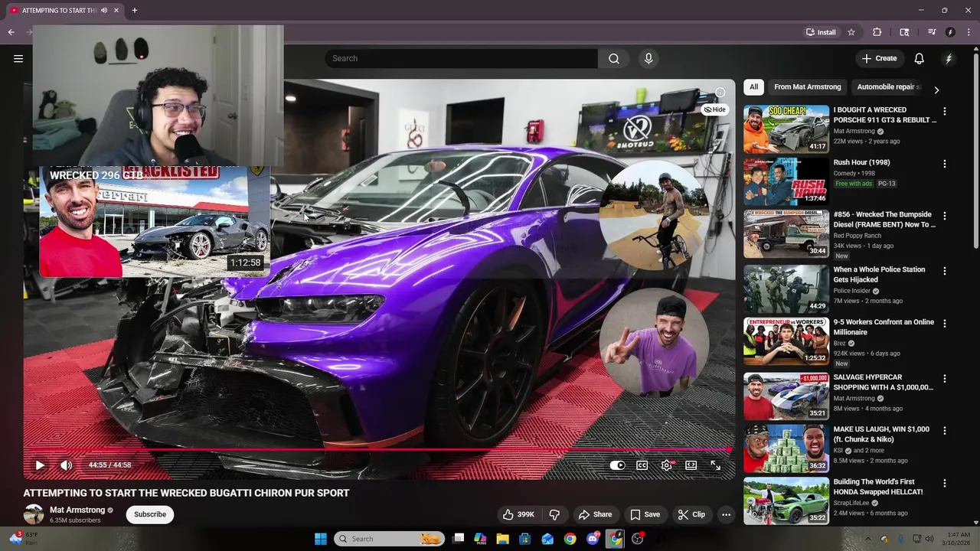Open Mat Armstrong channel name link

[x=77, y=510]
